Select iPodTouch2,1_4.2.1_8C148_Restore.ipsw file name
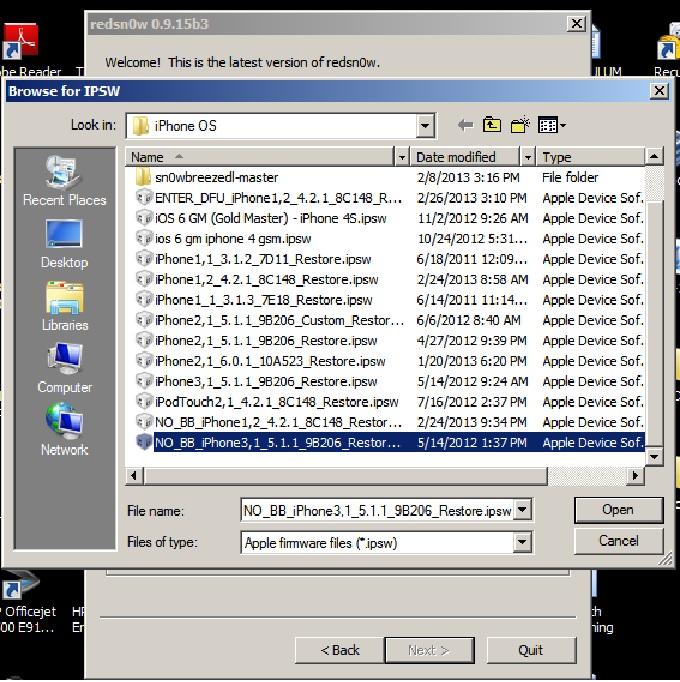Screen dimensions: 680x682 click(277, 402)
